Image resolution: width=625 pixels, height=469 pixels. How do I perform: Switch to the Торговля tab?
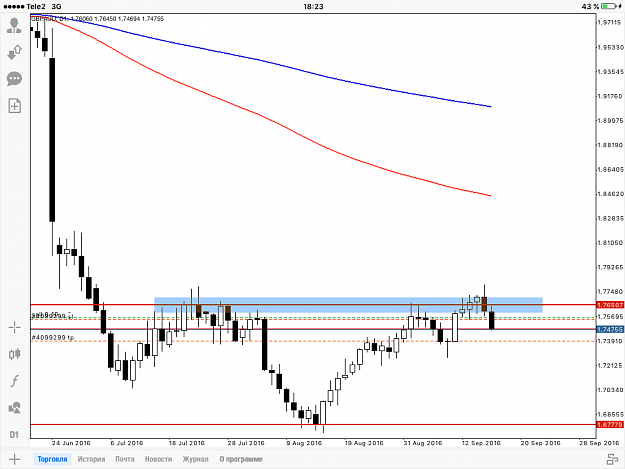coord(52,459)
